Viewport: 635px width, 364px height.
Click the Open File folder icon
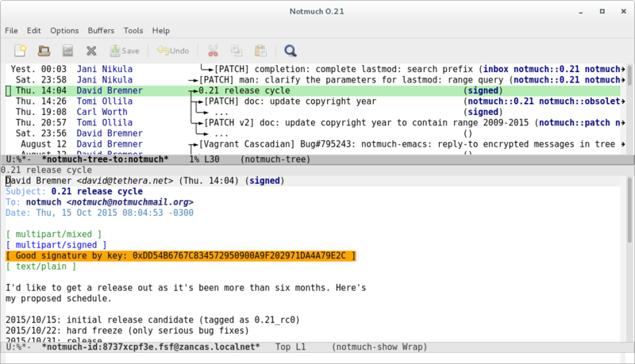[44, 51]
